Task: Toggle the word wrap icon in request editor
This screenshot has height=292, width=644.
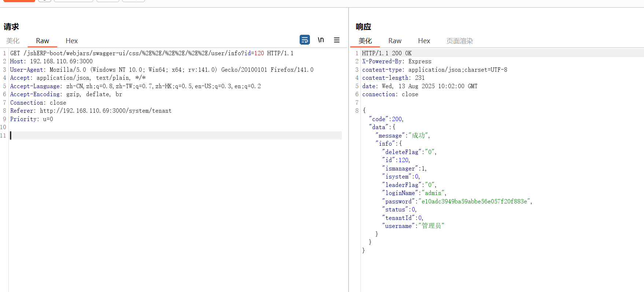Action: tap(304, 40)
